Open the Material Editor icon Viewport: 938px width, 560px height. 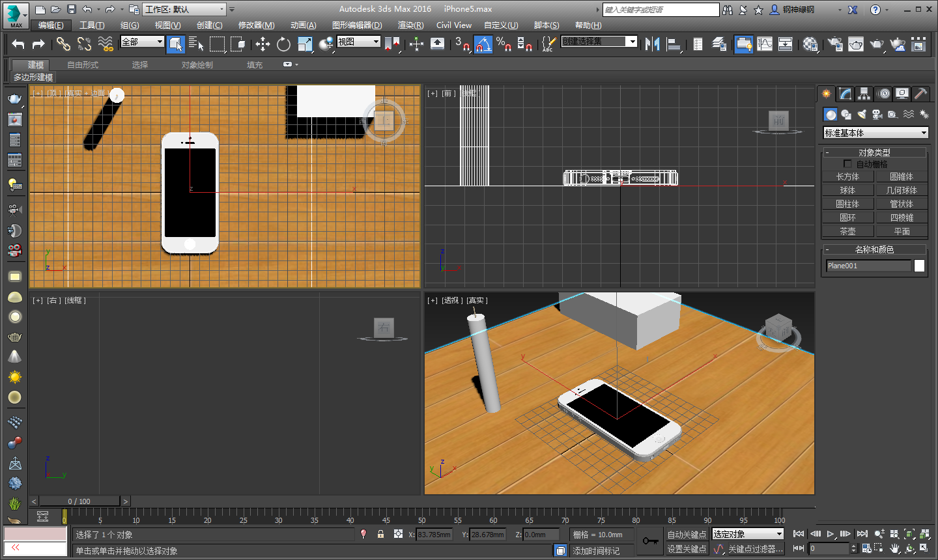click(x=810, y=44)
